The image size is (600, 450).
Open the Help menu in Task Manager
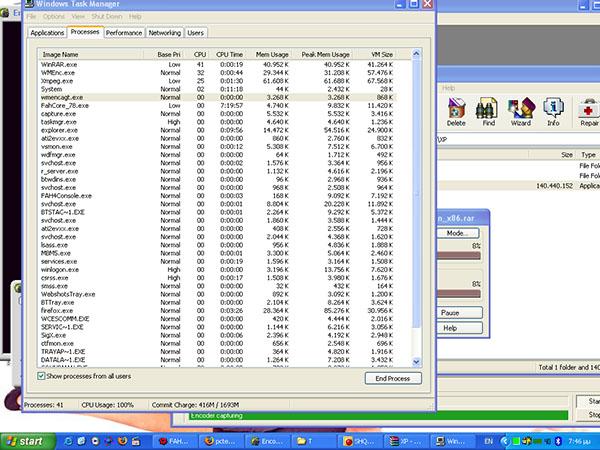click(x=135, y=16)
